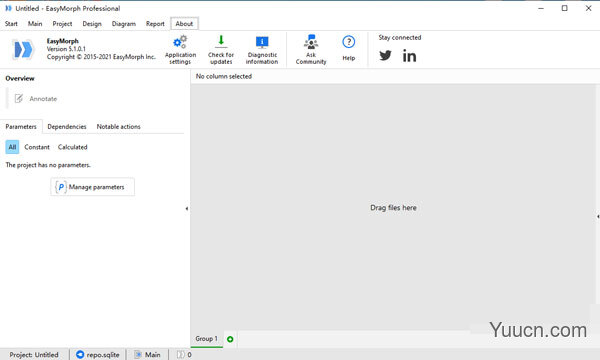Screen dimensions: 600x360
Task: Open the Report ribbon tab
Action: coord(155,24)
